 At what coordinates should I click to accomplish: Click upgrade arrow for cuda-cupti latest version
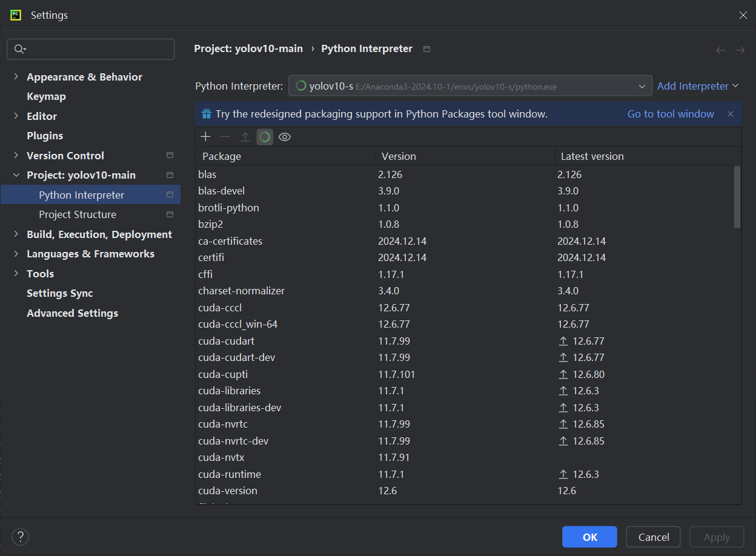tap(563, 374)
